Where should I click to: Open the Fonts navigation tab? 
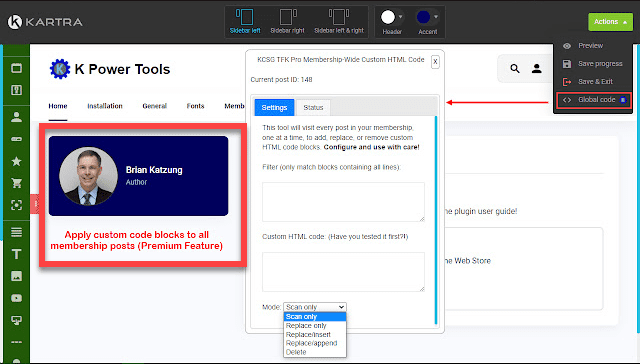click(x=195, y=106)
